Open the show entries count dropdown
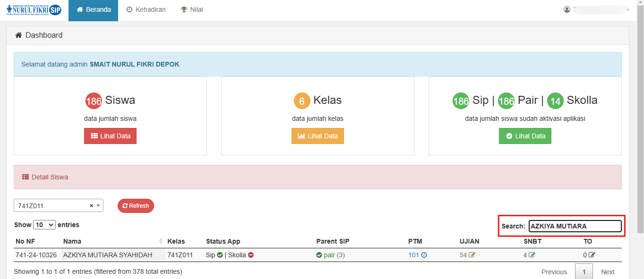Viewport: 644px width, 279px height. coord(44,225)
